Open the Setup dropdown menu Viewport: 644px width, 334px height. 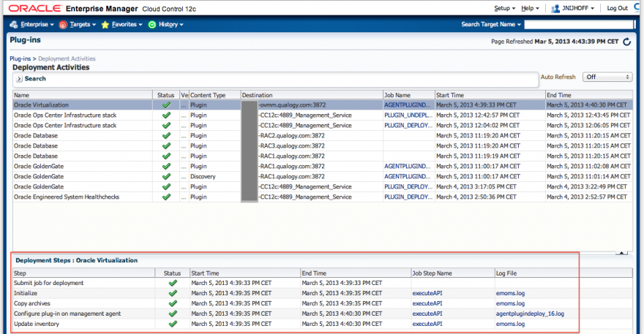504,8
